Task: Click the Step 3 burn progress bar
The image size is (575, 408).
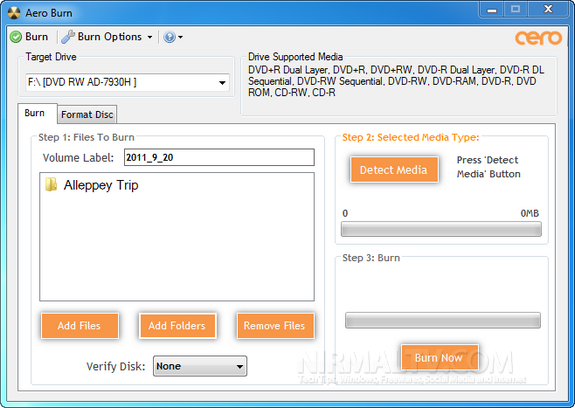Action: click(x=443, y=320)
